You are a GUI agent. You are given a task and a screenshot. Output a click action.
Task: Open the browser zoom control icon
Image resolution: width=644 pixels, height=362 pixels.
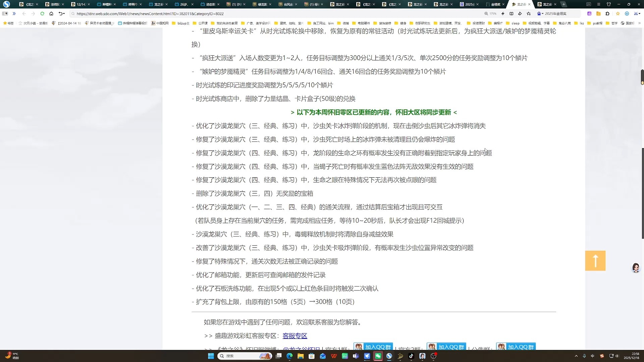click(486, 14)
